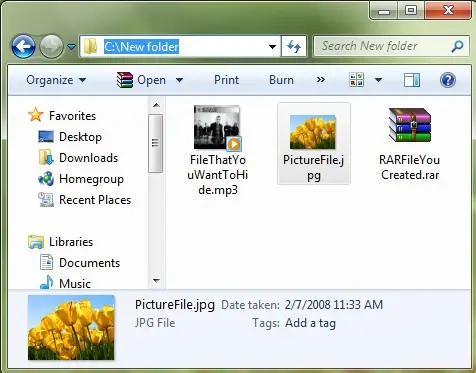476x373 pixels.
Task: Click the Open toolbar button
Action: click(x=151, y=80)
